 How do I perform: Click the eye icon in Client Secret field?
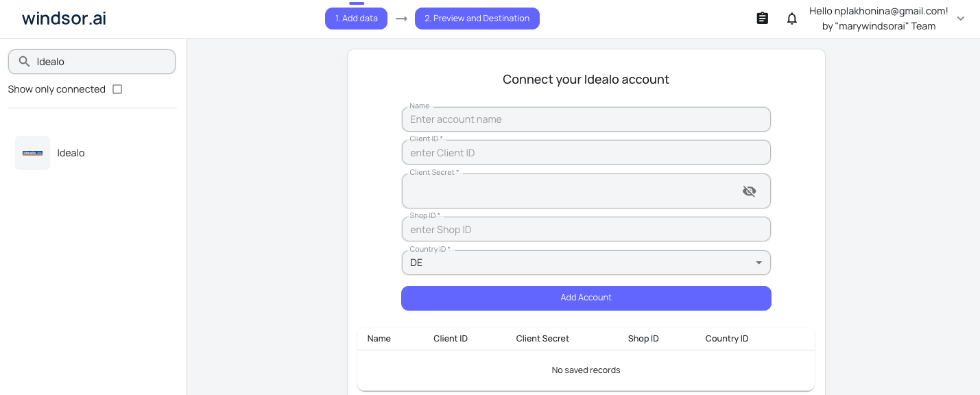click(x=749, y=191)
